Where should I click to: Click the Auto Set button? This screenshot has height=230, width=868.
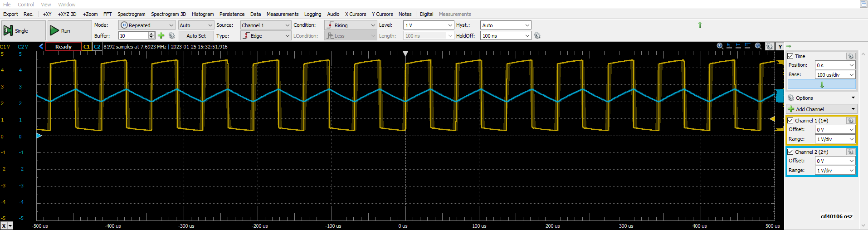pos(196,36)
